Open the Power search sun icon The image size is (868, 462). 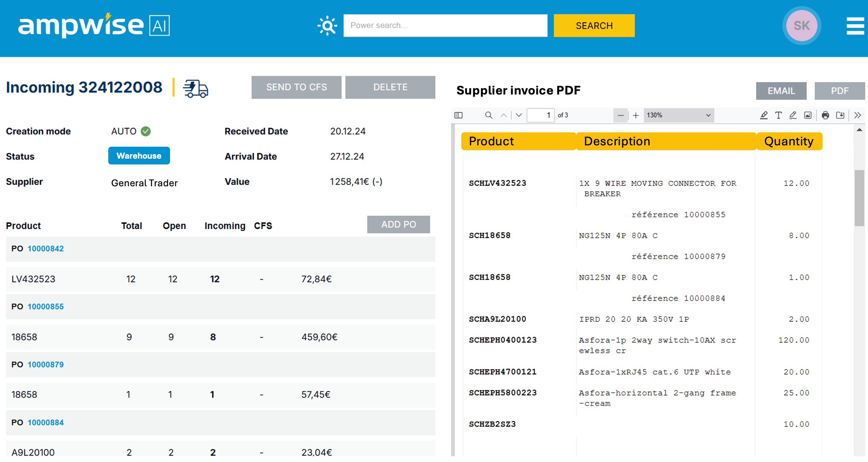(327, 25)
